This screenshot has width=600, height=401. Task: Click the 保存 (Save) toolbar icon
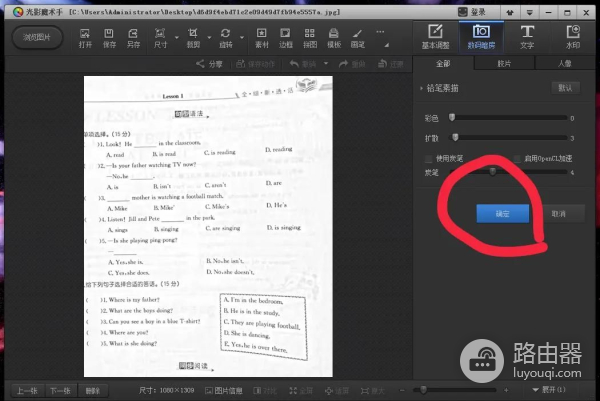click(109, 36)
